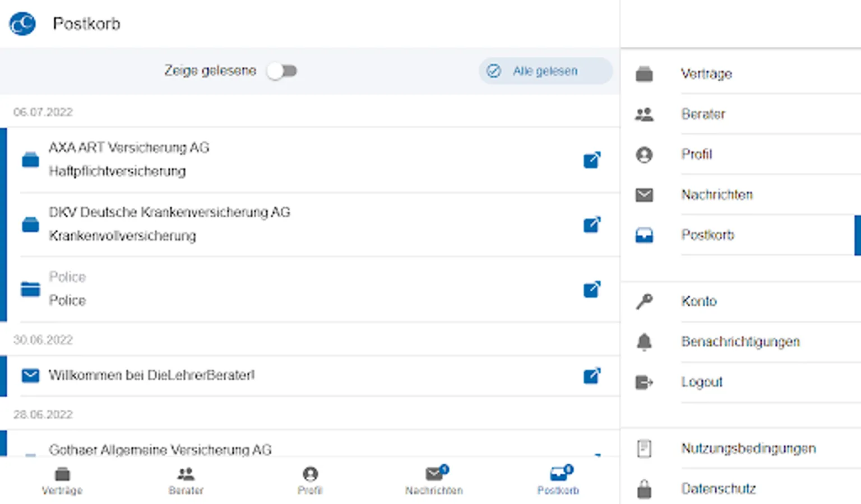Click the Verträge briefcase icon in side menu
The height and width of the screenshot is (504, 861).
(644, 74)
